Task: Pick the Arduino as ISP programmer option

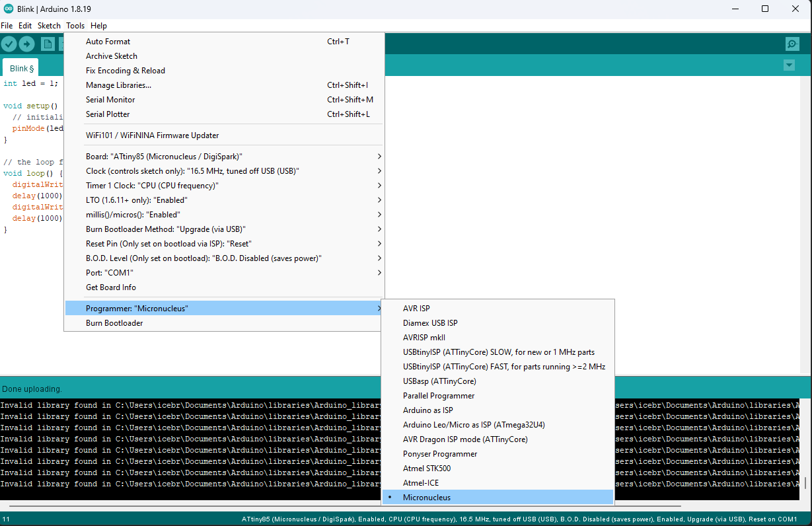Action: [427, 410]
